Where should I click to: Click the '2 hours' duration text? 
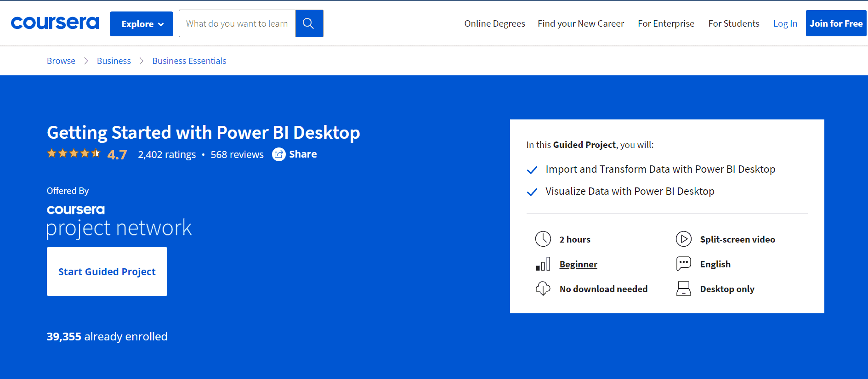pyautogui.click(x=575, y=239)
